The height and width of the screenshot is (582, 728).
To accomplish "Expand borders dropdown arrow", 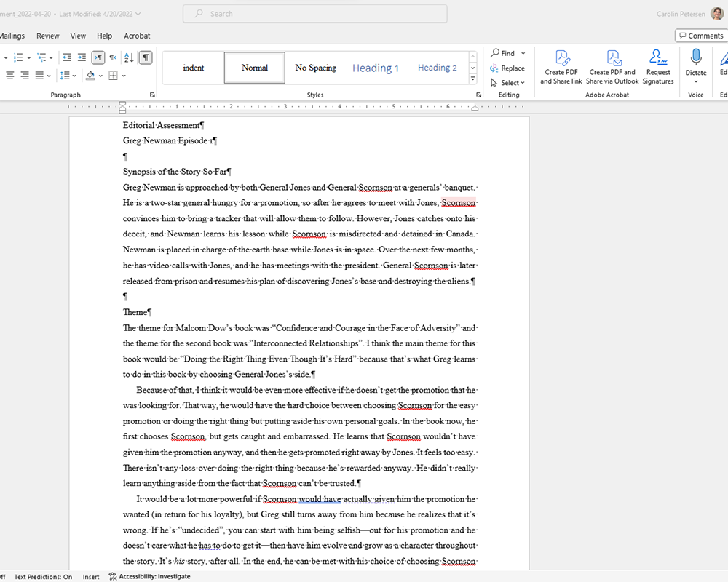I will click(x=124, y=76).
